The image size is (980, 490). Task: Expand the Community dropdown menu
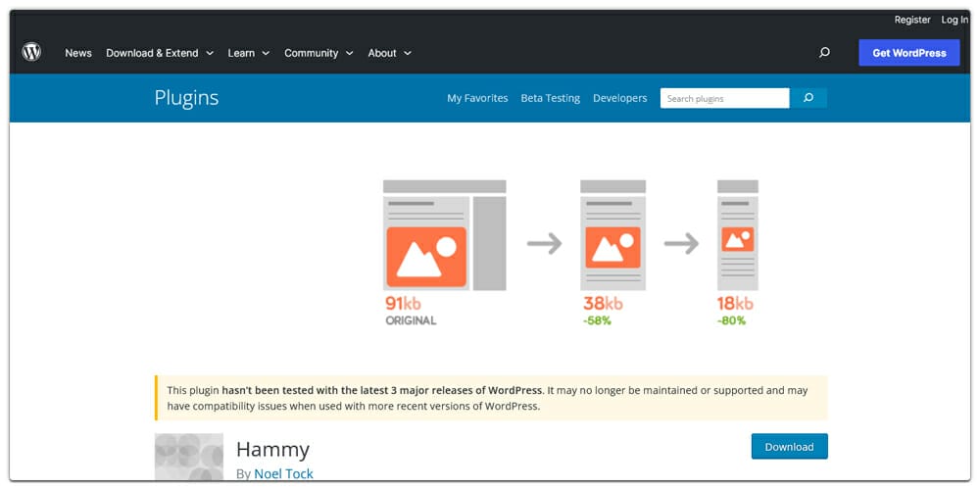click(x=318, y=53)
